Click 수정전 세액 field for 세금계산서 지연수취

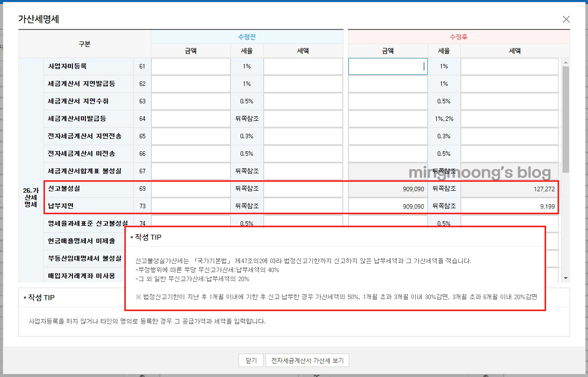303,101
